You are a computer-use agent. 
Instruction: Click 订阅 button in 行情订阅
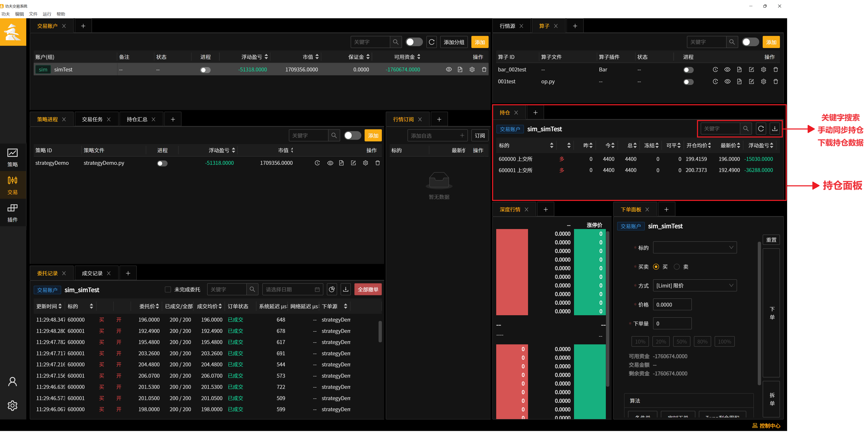480,136
